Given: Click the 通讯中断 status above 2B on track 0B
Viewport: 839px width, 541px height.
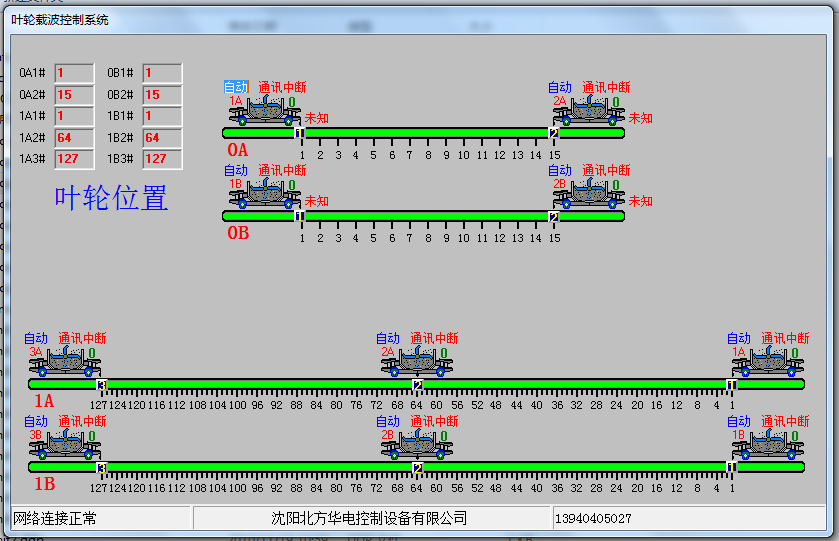Looking at the screenshot, I should pyautogui.click(x=606, y=170).
